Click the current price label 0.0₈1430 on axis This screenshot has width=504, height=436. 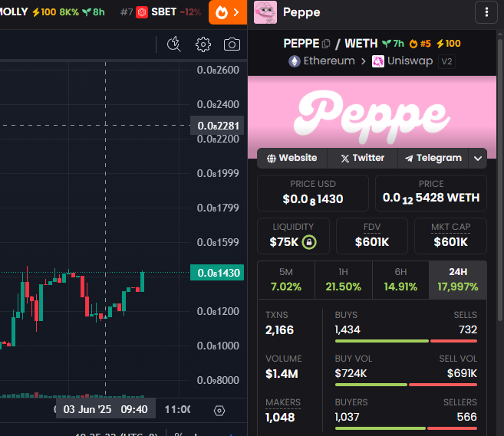pos(217,273)
